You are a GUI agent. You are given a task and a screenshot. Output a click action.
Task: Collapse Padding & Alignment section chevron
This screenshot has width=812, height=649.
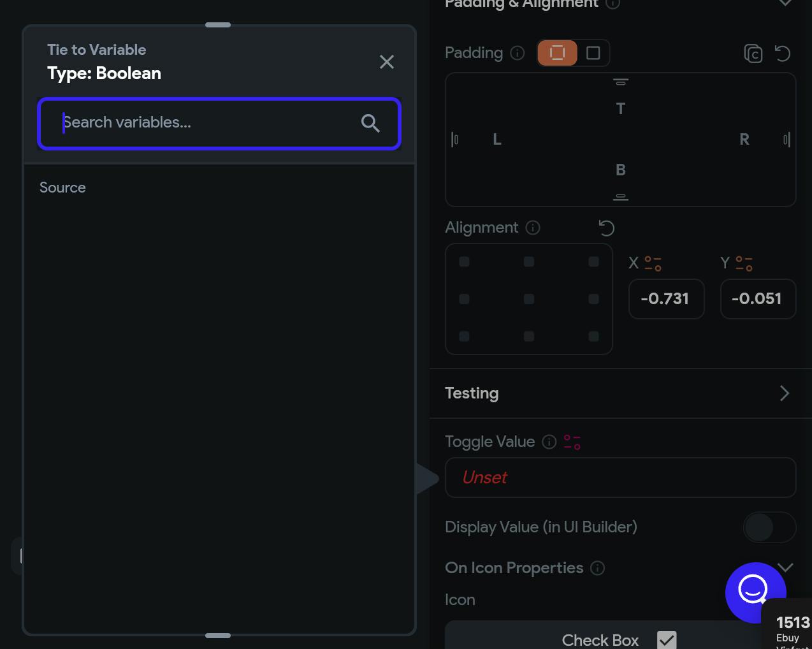(785, 3)
